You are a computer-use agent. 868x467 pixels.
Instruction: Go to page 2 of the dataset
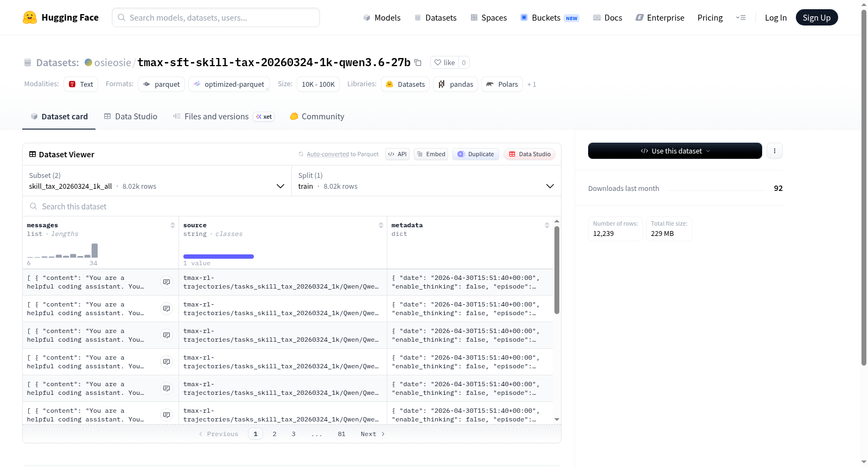pos(275,434)
